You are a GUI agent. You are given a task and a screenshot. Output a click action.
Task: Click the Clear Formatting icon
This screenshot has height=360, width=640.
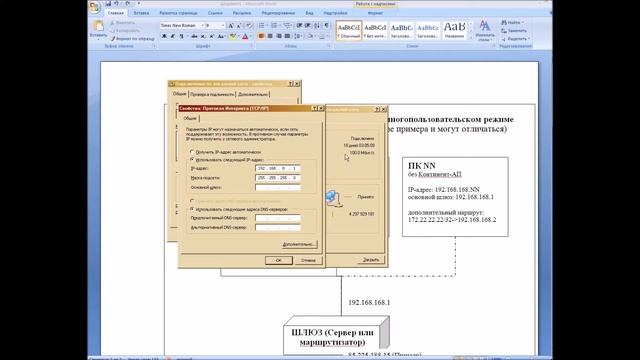tap(249, 26)
